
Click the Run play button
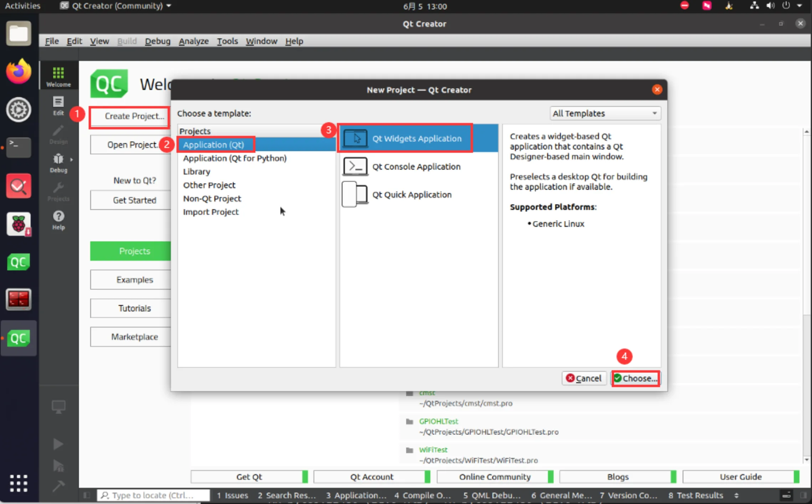[58, 444]
